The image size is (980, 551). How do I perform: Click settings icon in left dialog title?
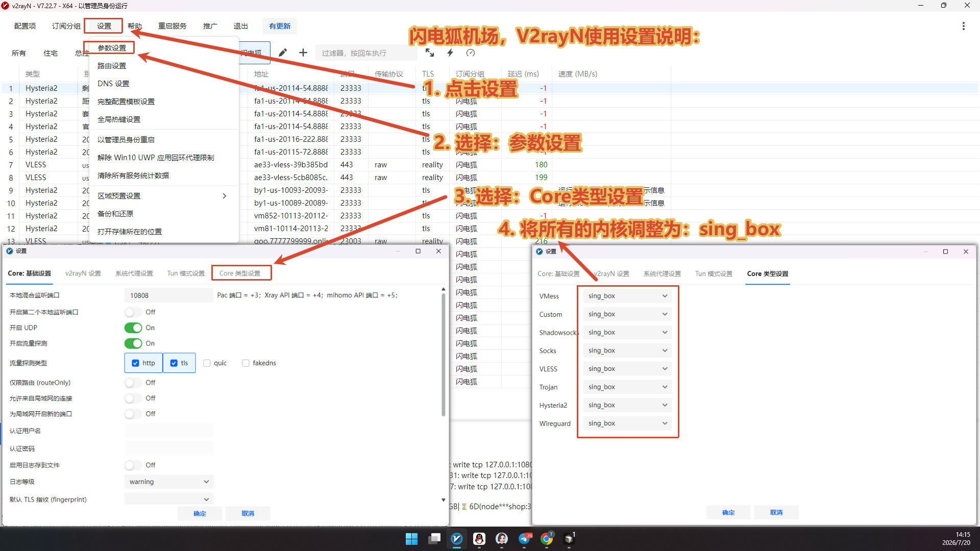tap(10, 251)
